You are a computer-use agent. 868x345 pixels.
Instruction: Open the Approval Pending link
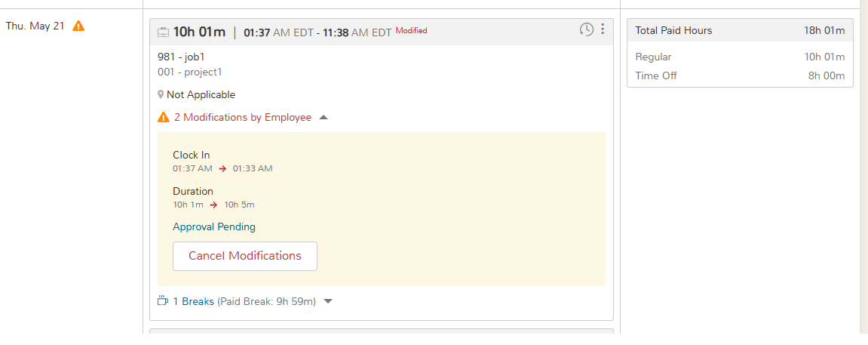pyautogui.click(x=214, y=226)
